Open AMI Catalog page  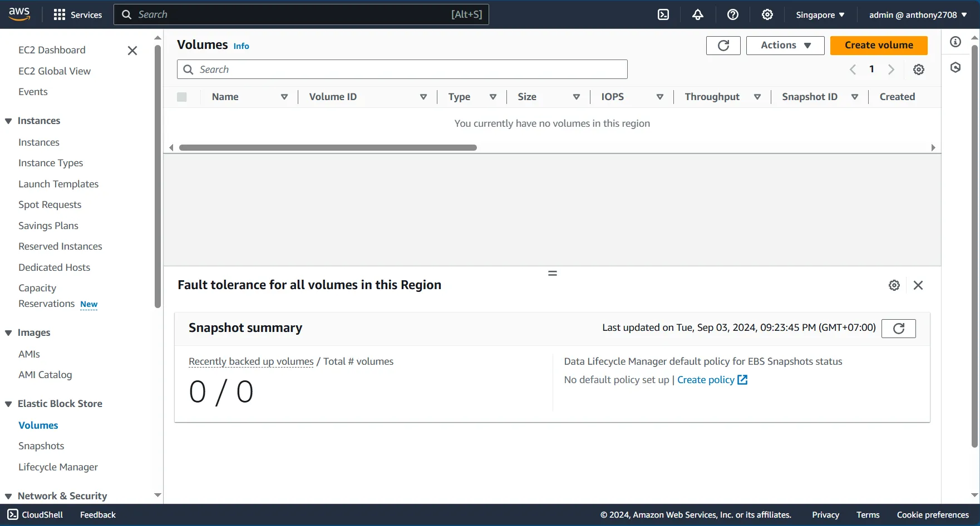tap(45, 375)
